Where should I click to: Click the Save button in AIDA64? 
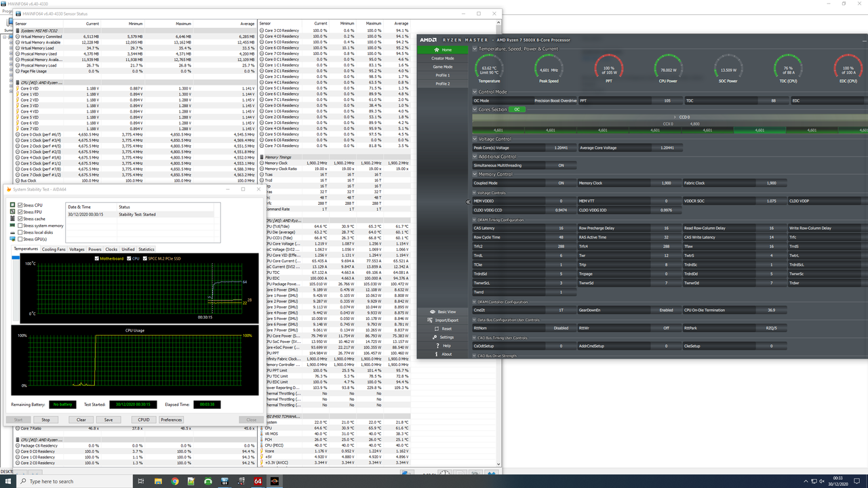pyautogui.click(x=108, y=420)
